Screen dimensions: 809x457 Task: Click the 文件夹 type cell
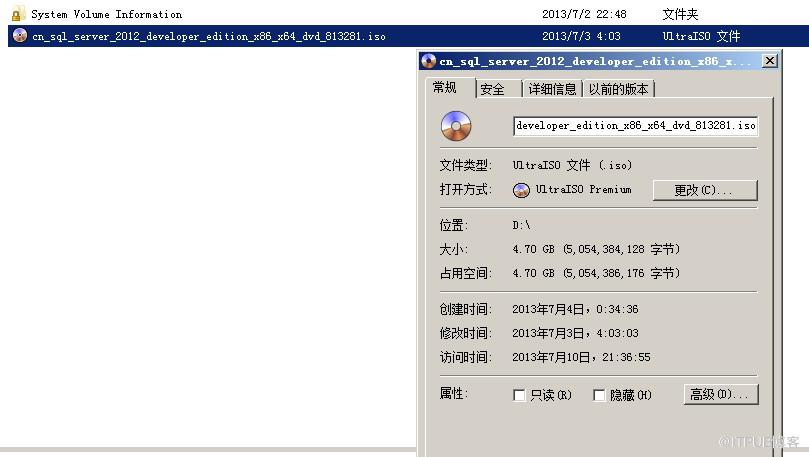coord(680,14)
